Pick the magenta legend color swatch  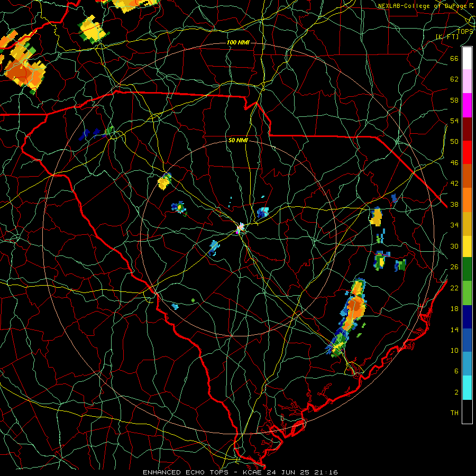click(467, 105)
